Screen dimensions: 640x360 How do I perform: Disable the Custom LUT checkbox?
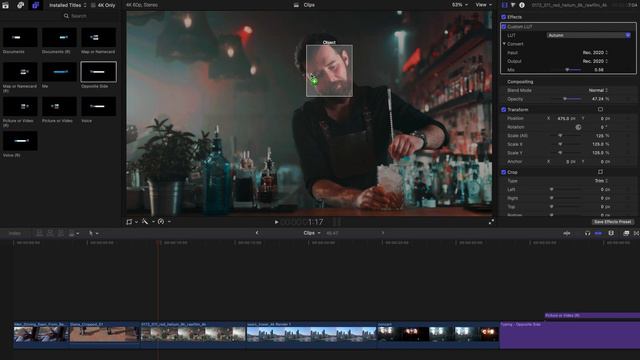[504, 27]
